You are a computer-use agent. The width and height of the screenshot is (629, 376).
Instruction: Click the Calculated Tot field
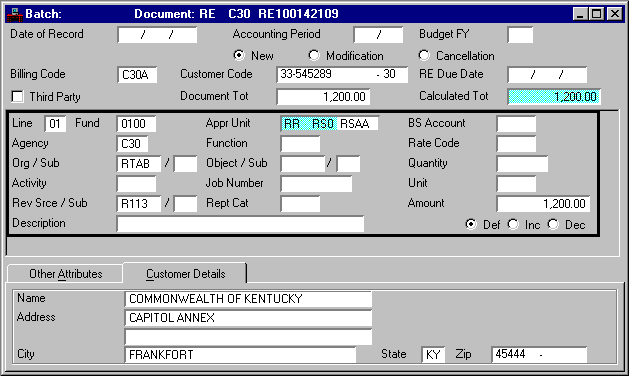(x=554, y=97)
